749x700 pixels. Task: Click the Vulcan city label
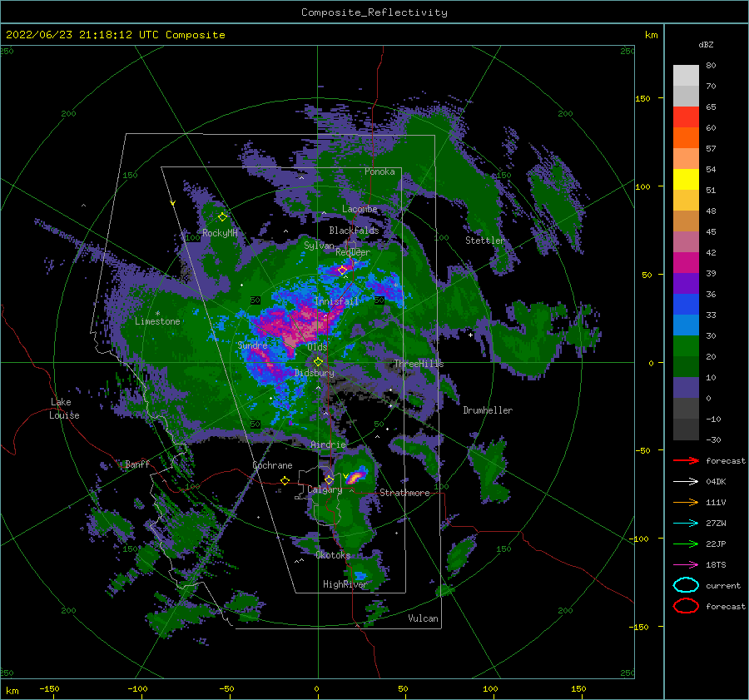pyautogui.click(x=423, y=618)
